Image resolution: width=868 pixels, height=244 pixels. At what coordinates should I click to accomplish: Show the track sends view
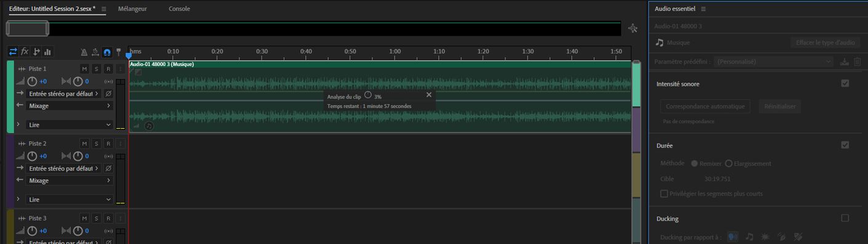(x=36, y=52)
